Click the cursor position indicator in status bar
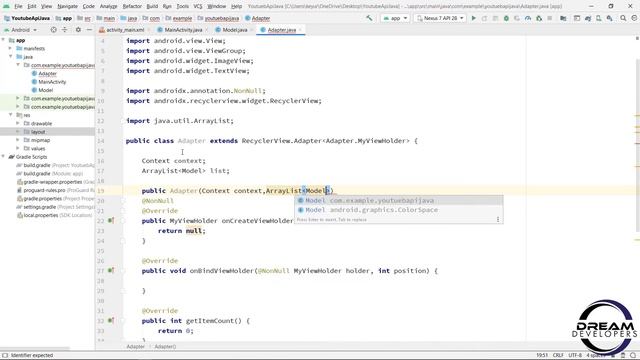Viewport: 640px width, 360px height. point(542,356)
